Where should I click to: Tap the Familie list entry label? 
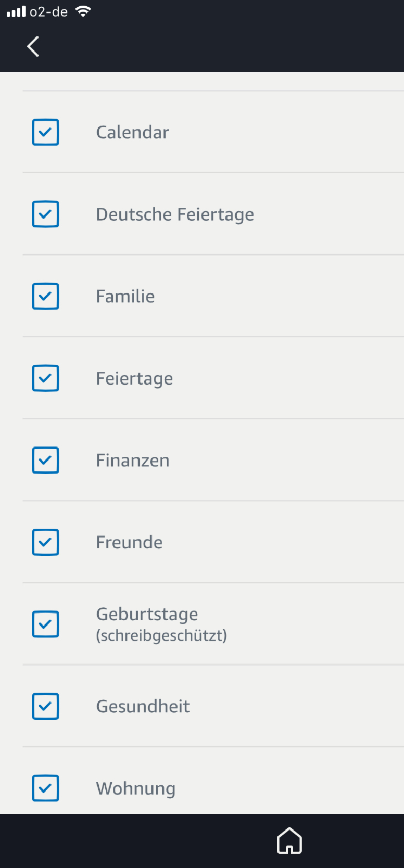coord(125,296)
